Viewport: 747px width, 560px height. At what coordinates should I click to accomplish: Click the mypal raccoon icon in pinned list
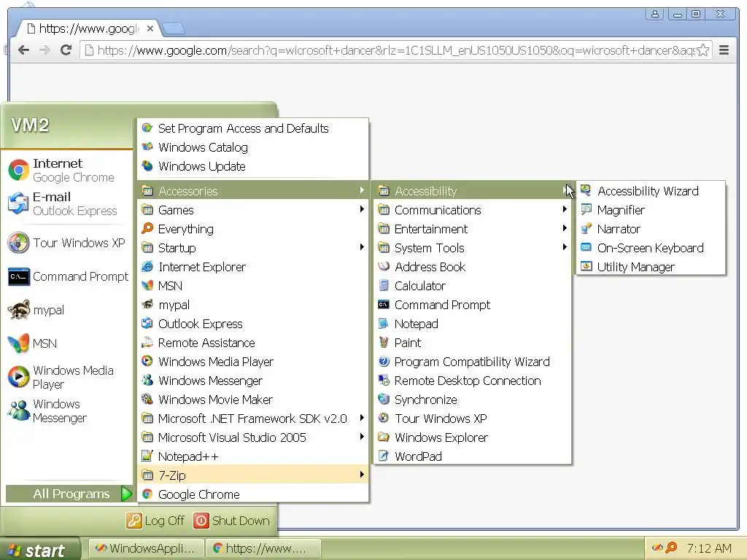[x=19, y=310]
